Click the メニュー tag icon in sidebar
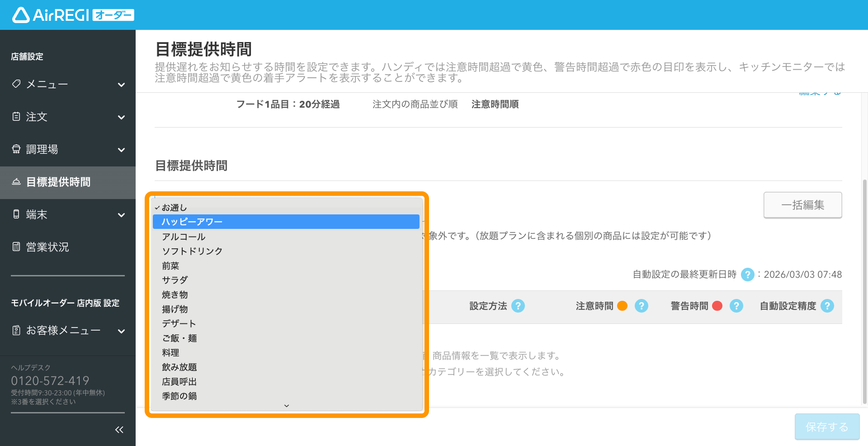Viewport: 868px width, 446px height. (16, 84)
